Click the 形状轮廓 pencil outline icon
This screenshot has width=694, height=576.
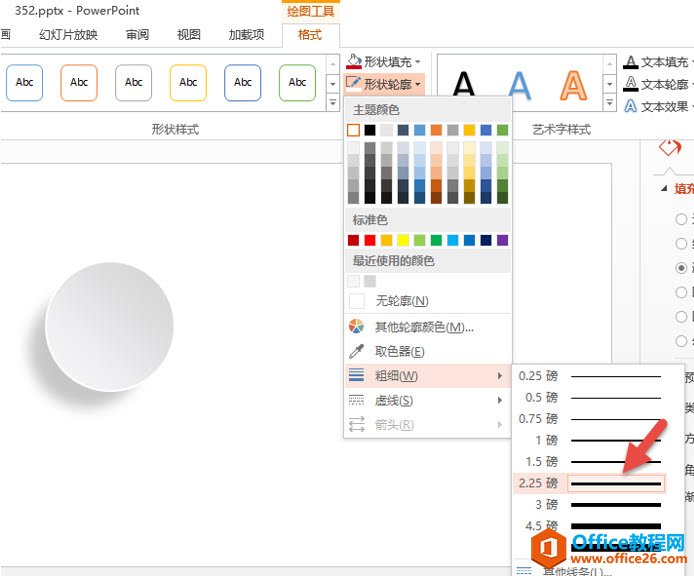click(x=353, y=84)
